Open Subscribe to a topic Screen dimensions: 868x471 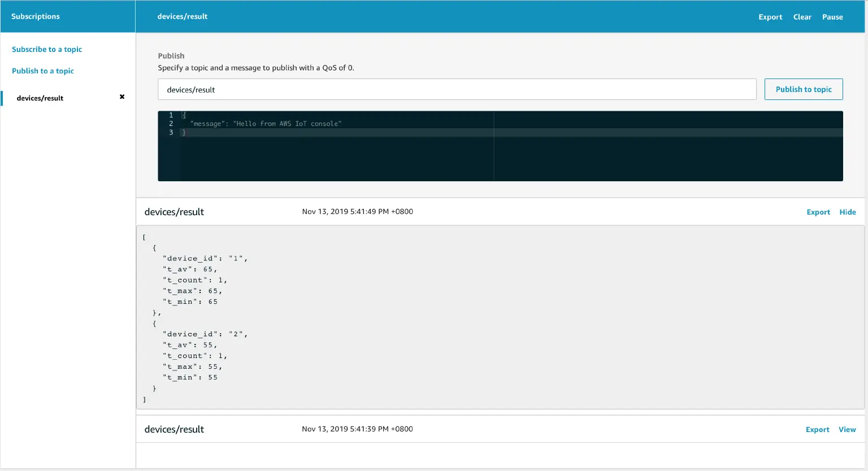46,49
